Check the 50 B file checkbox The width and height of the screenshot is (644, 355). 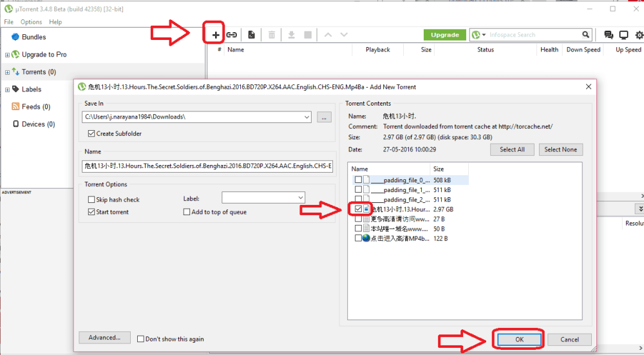[x=358, y=229]
